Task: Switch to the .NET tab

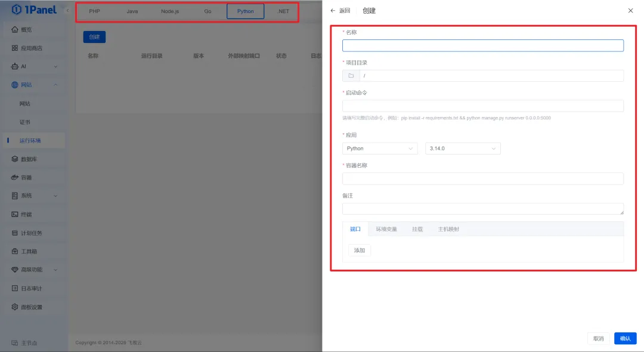Action: pos(283,11)
